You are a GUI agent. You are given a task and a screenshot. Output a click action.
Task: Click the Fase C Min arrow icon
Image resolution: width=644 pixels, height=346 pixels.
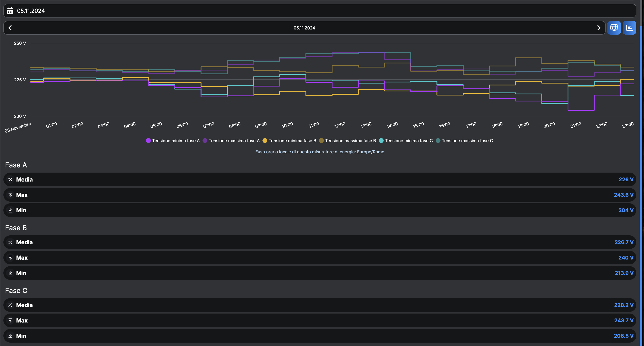pyautogui.click(x=10, y=336)
